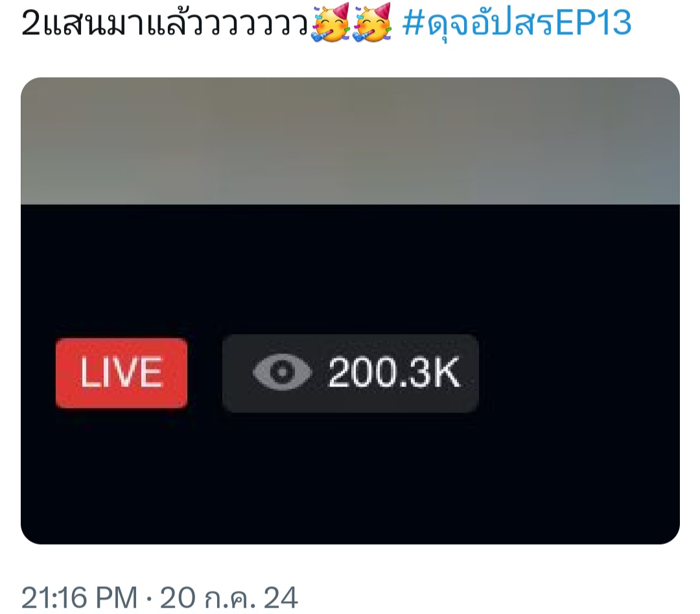Click the second party-face emoji
The height and width of the screenshot is (614, 700).
tap(372, 23)
